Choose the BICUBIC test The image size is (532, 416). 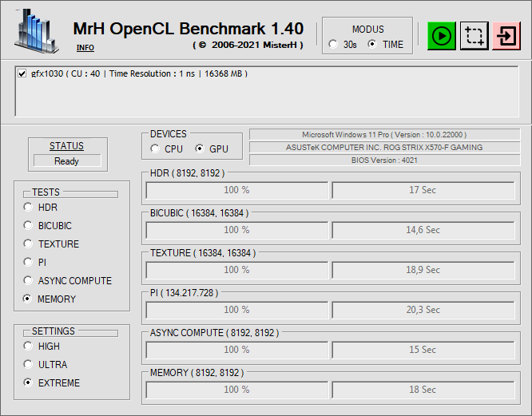pos(28,225)
